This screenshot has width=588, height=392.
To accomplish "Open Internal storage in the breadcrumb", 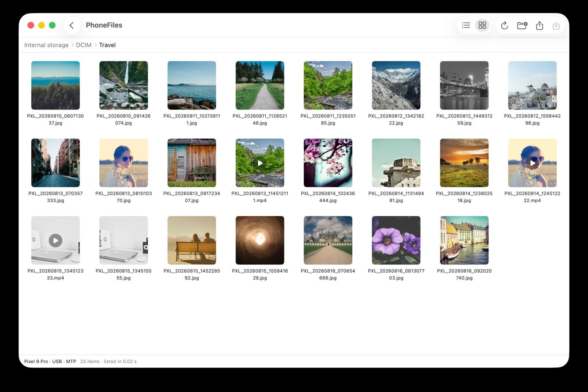I will click(x=46, y=45).
